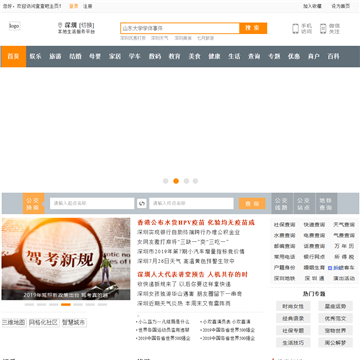Click the location pin next to 深圳
This screenshot has width=360, height=360.
click(60, 25)
